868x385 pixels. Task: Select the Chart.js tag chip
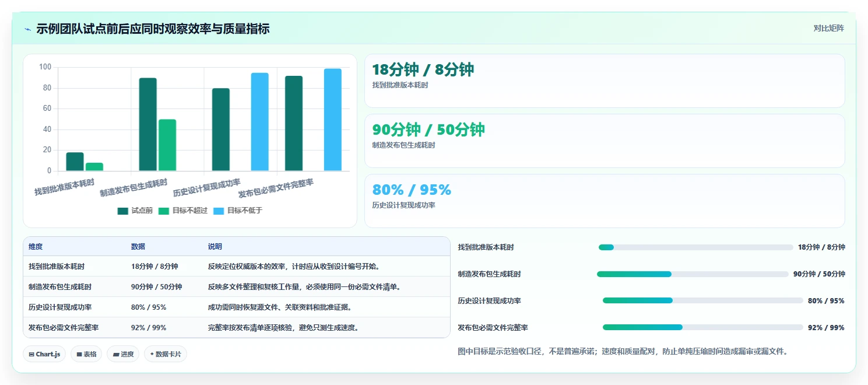point(44,354)
